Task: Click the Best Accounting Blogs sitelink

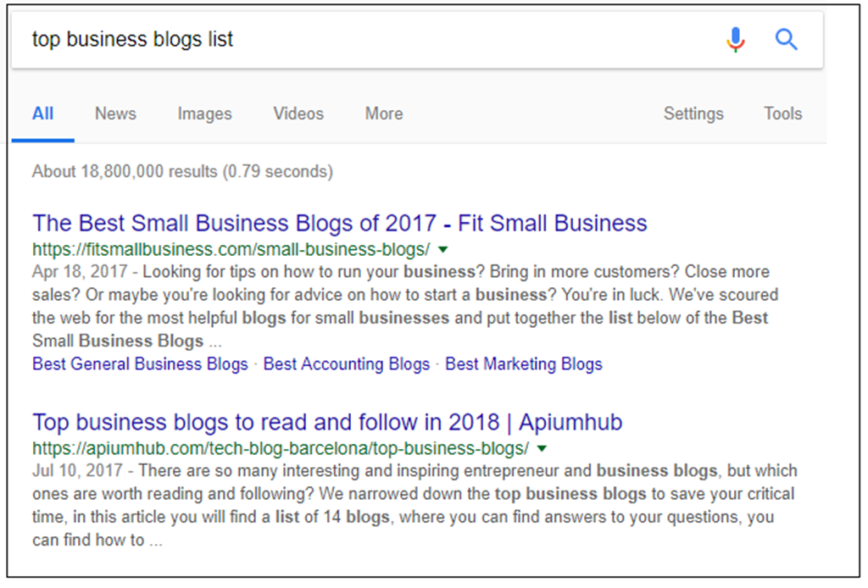Action: [x=346, y=363]
